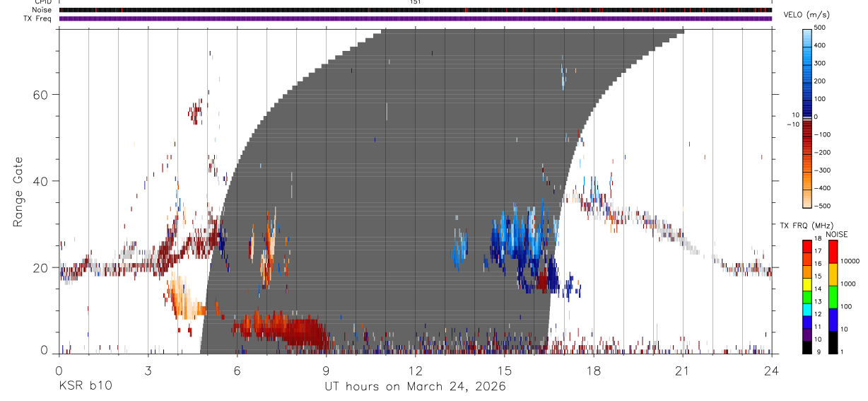
Task: Click the '10000' label in the NOISE legend
Action: [850, 261]
